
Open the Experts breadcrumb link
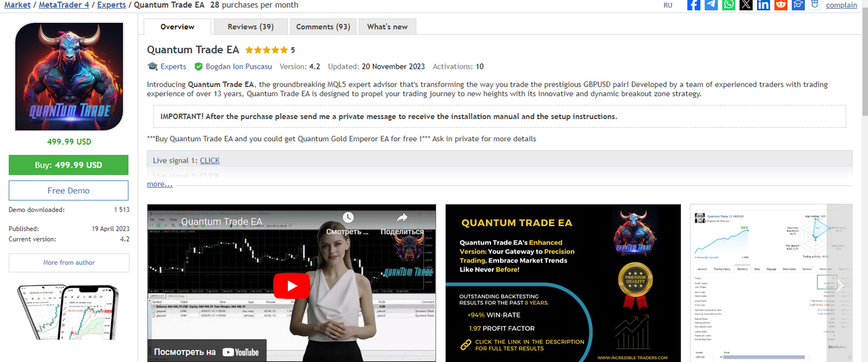[x=112, y=5]
